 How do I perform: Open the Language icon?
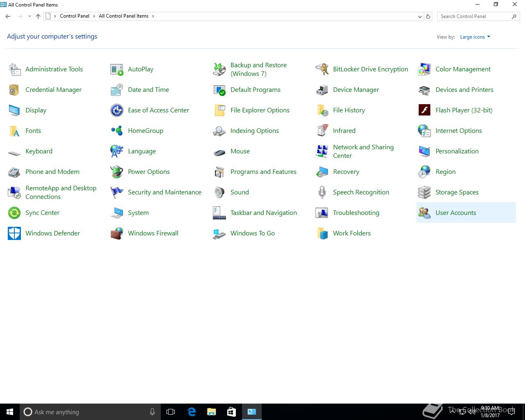pyautogui.click(x=117, y=151)
